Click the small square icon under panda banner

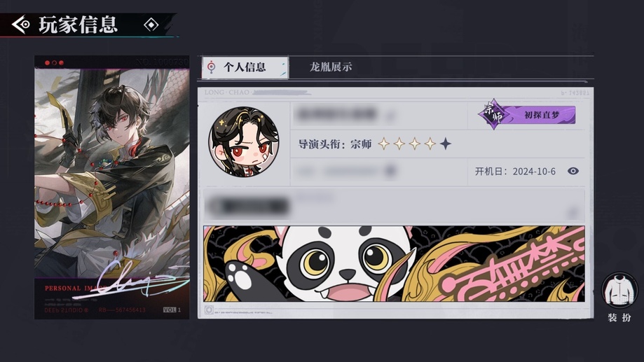click(209, 310)
